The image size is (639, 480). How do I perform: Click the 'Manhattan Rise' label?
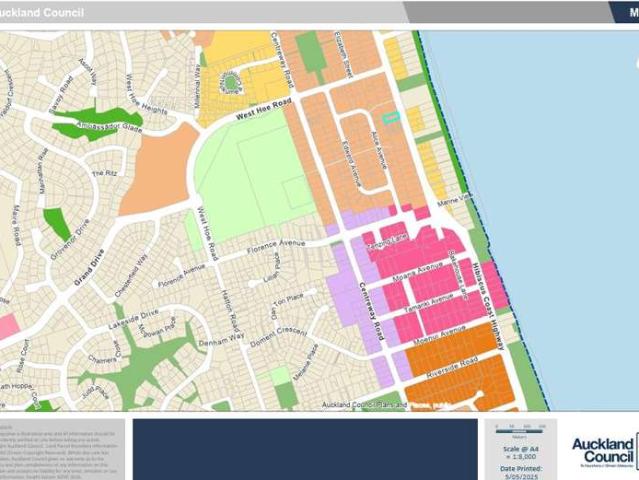[42, 171]
